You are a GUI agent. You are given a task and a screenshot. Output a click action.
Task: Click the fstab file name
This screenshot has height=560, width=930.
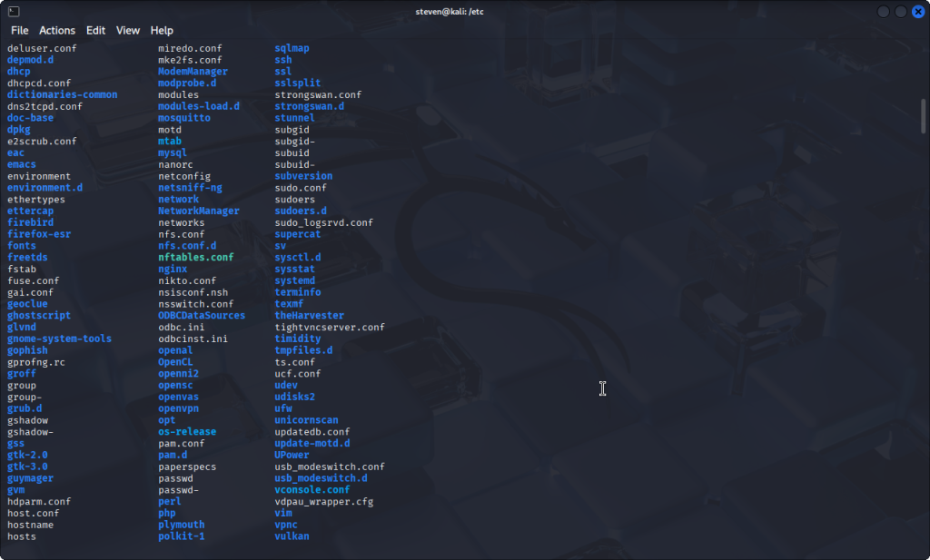pos(22,270)
